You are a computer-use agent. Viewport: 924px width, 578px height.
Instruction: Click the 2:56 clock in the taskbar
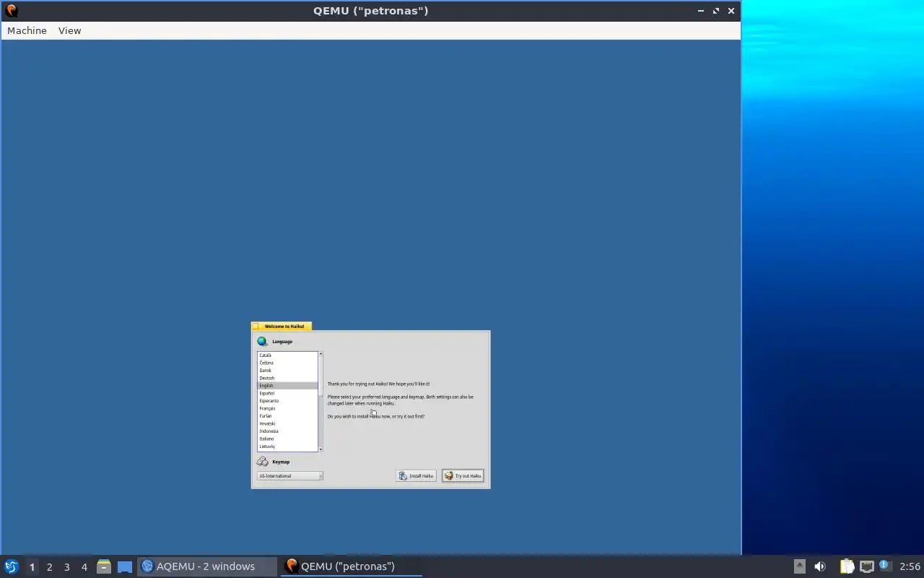coord(910,566)
